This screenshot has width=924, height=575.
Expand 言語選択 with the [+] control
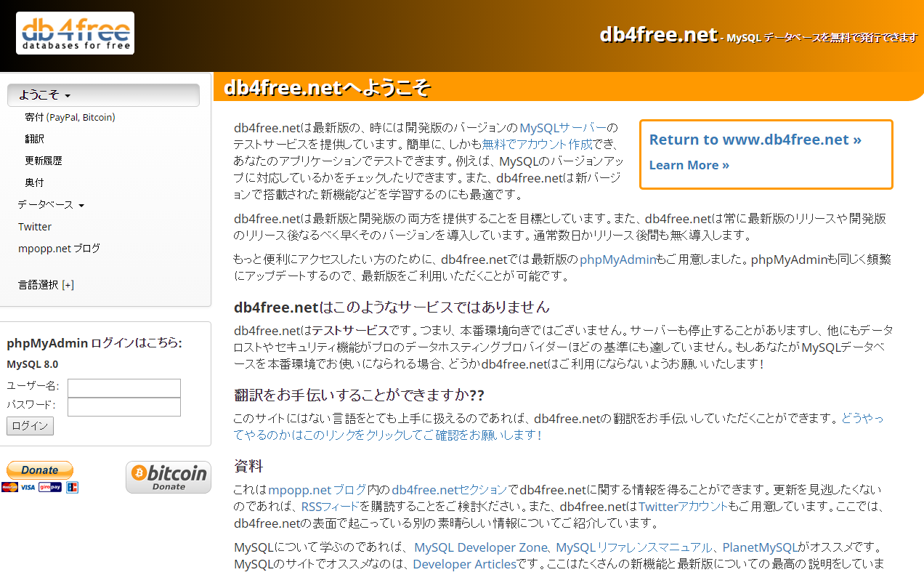(x=68, y=284)
